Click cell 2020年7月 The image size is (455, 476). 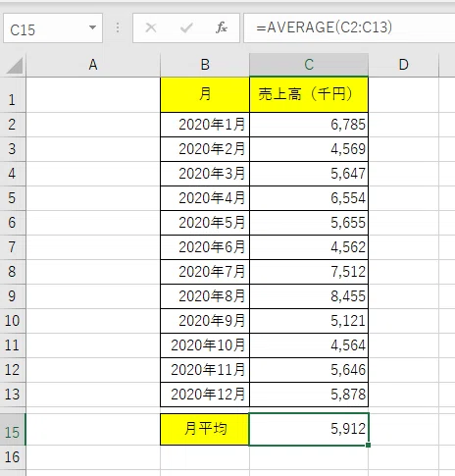(x=205, y=272)
